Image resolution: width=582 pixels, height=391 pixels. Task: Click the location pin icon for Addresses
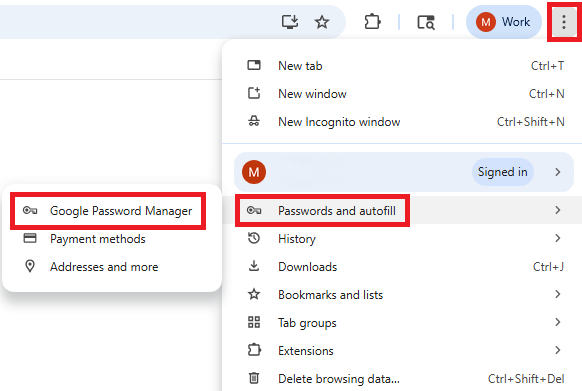tap(30, 266)
